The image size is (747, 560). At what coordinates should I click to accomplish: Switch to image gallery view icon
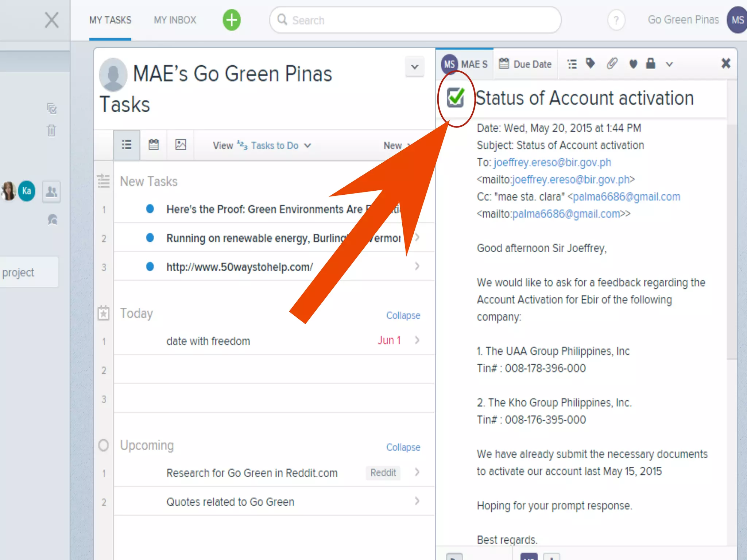tap(181, 145)
